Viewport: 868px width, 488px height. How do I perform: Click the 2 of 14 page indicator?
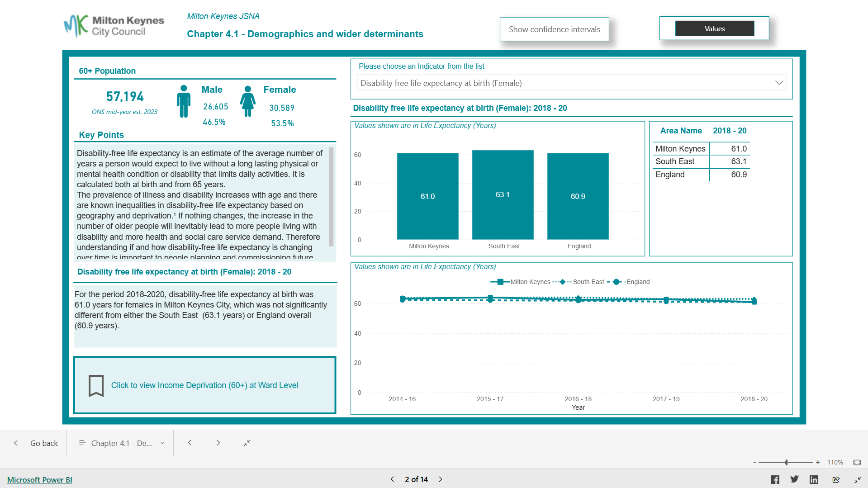pos(416,479)
